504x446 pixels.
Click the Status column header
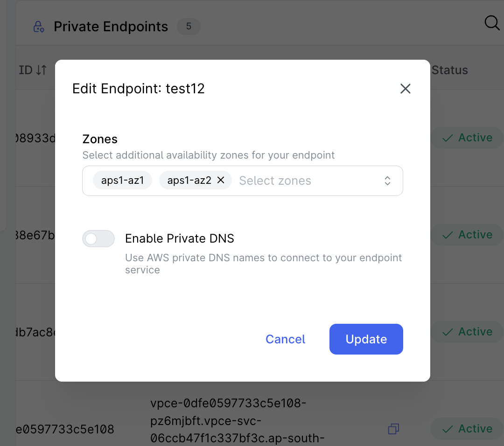[x=449, y=70]
